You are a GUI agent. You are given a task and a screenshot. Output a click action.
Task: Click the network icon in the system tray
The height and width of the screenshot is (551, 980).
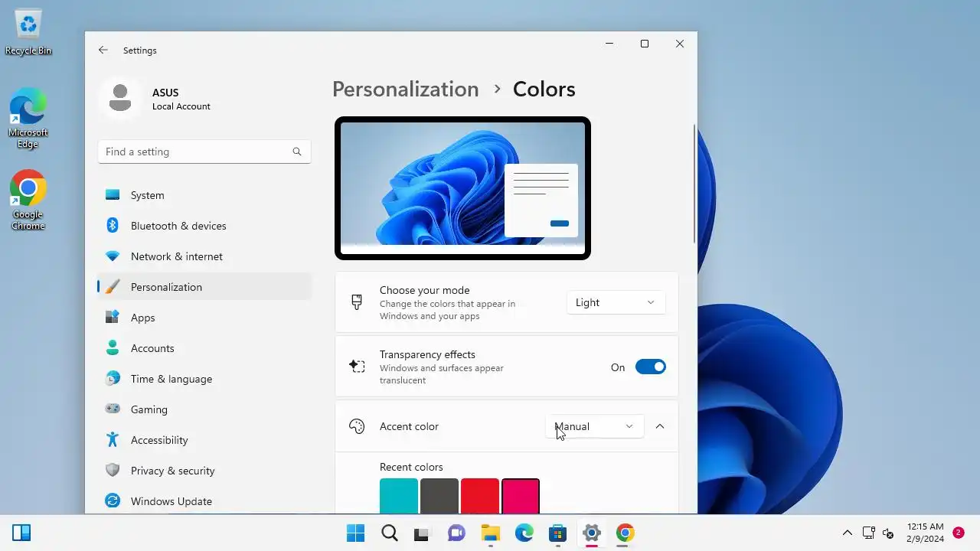868,533
